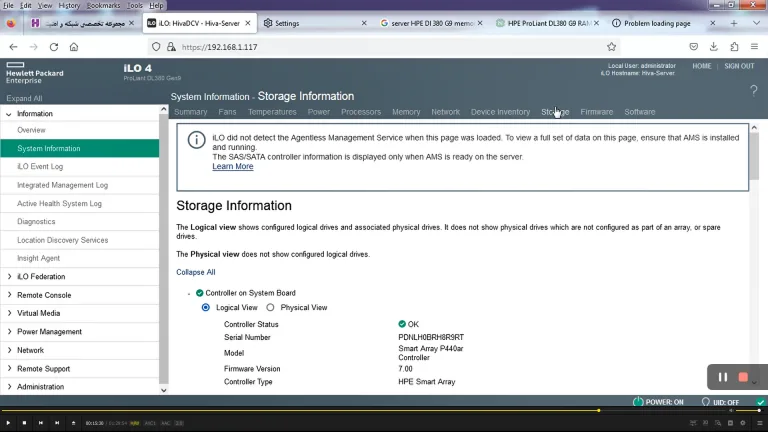
Task: Click the iLO help question mark
Action: tap(754, 91)
